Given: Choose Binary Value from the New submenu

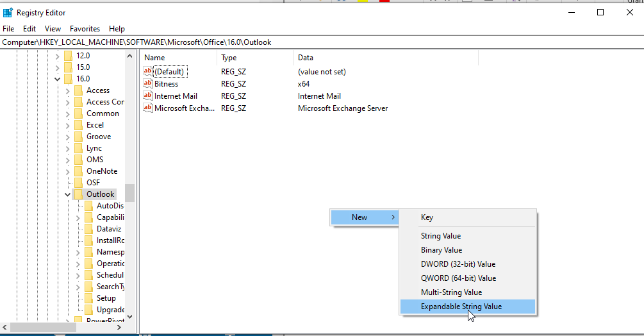Looking at the screenshot, I should [468, 249].
